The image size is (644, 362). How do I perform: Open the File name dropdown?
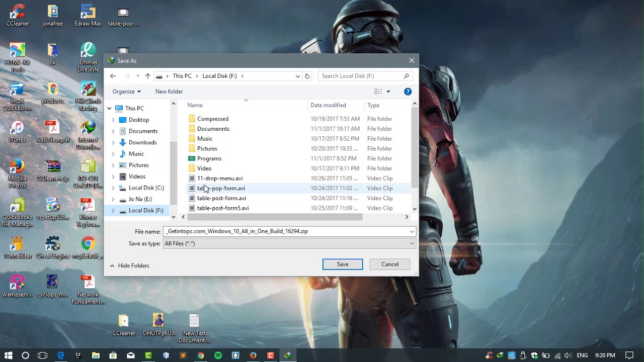tap(412, 231)
